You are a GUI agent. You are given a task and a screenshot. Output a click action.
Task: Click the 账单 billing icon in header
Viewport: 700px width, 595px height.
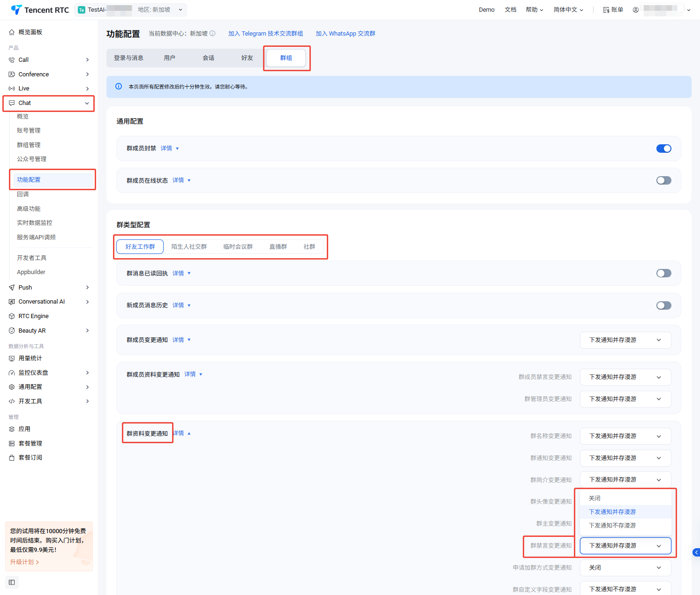[606, 10]
